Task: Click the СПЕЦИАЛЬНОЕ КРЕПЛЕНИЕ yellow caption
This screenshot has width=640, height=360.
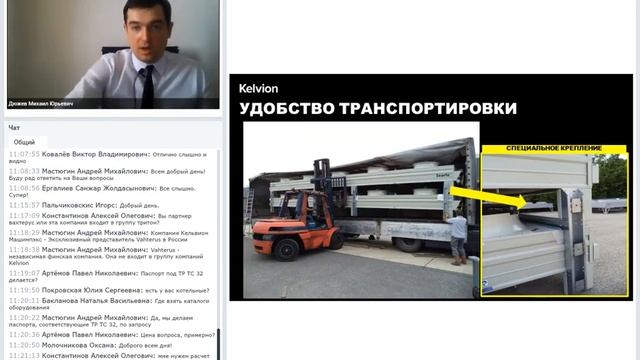Action: coord(554,148)
